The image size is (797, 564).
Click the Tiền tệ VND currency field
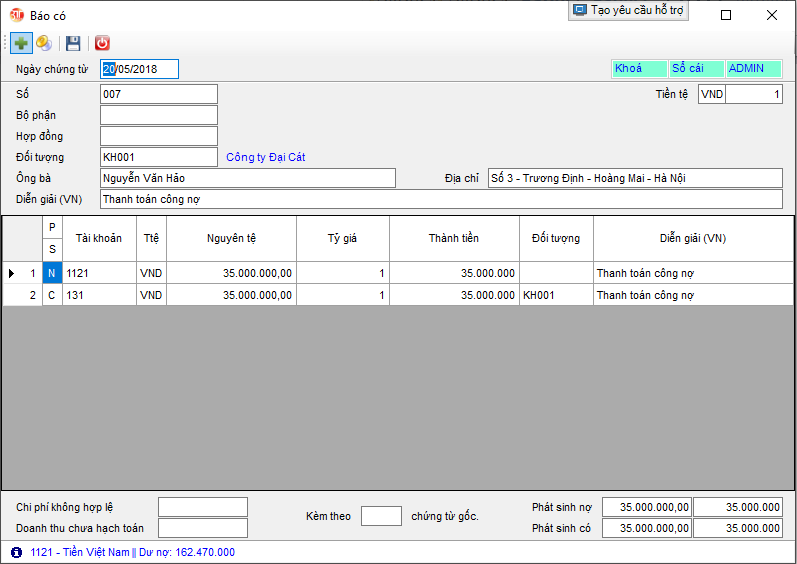coord(711,94)
